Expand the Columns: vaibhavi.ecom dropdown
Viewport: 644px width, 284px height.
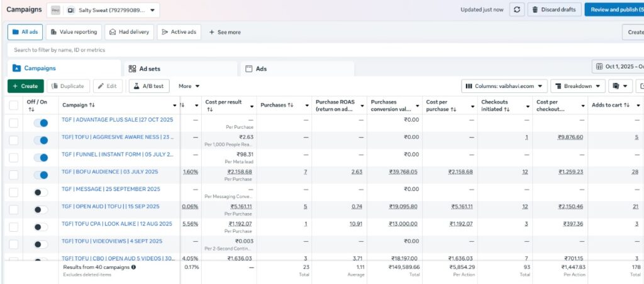503,86
